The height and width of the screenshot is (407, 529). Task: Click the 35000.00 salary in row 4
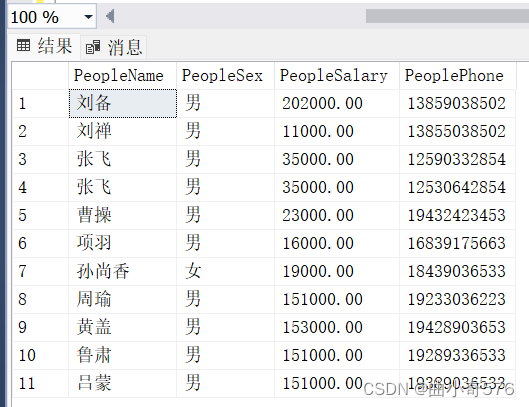(x=337, y=188)
